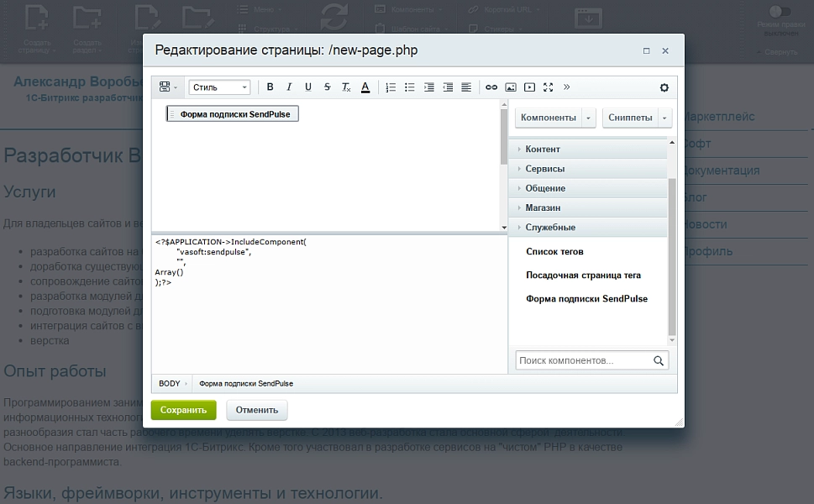Select Форма подписки SendPulse in component list
814x504 pixels.
click(586, 298)
